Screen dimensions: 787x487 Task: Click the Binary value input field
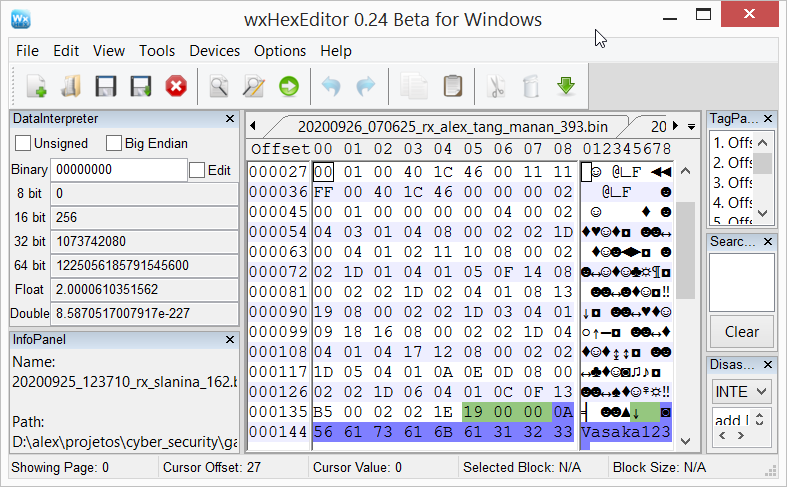[118, 170]
